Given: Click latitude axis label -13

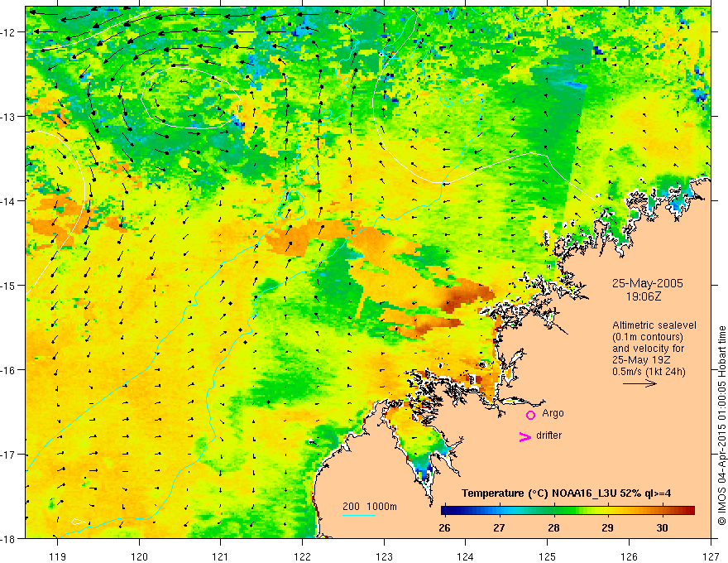Looking at the screenshot, I should coord(8,117).
